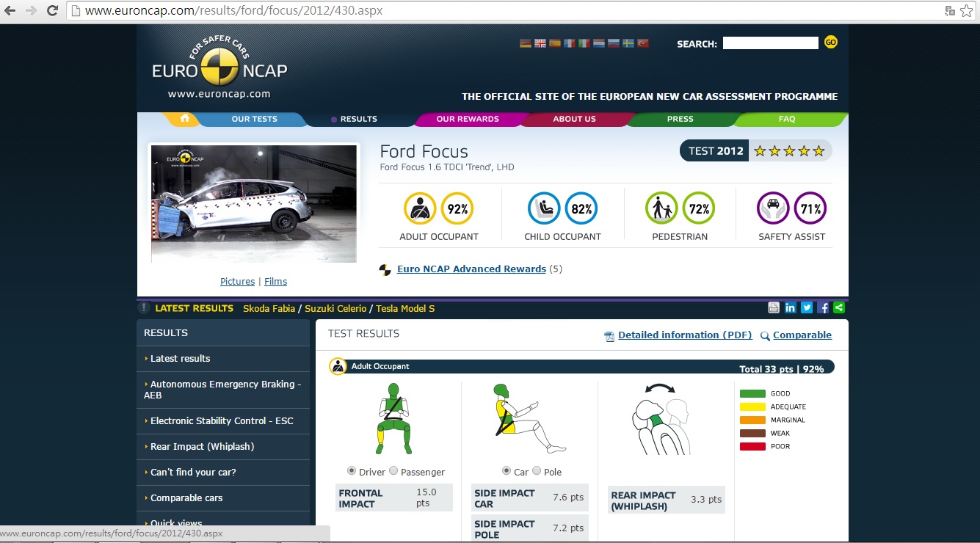The height and width of the screenshot is (543, 980).
Task: Bookmark this page with the star
Action: click(968, 11)
